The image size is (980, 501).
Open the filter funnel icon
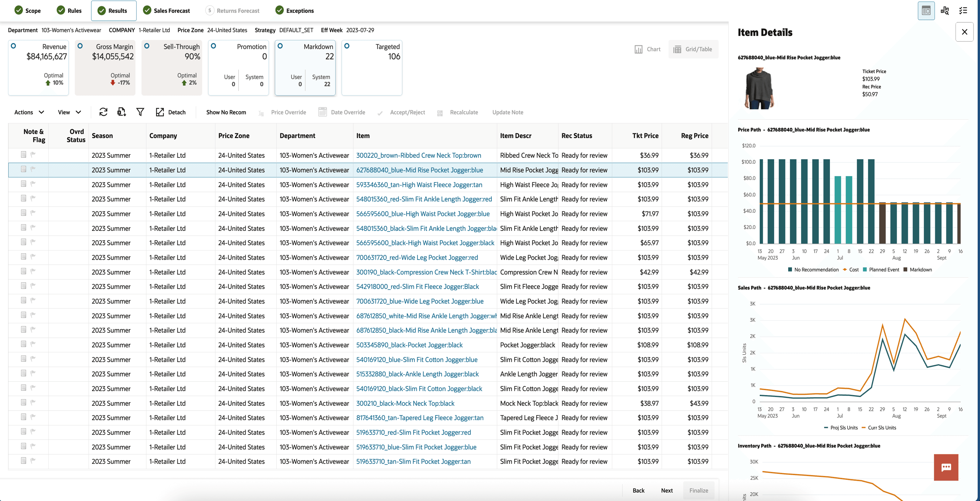pos(140,112)
